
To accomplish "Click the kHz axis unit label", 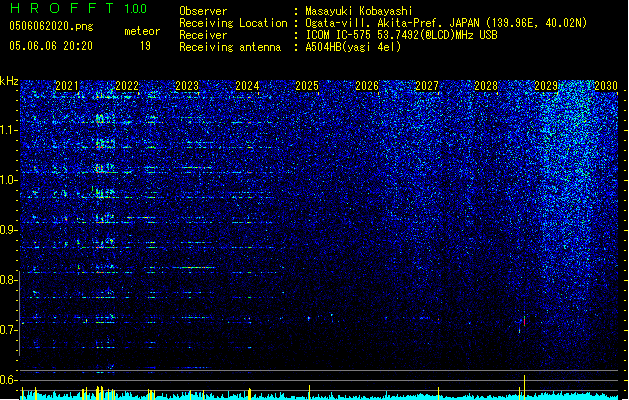I will (x=9, y=81).
